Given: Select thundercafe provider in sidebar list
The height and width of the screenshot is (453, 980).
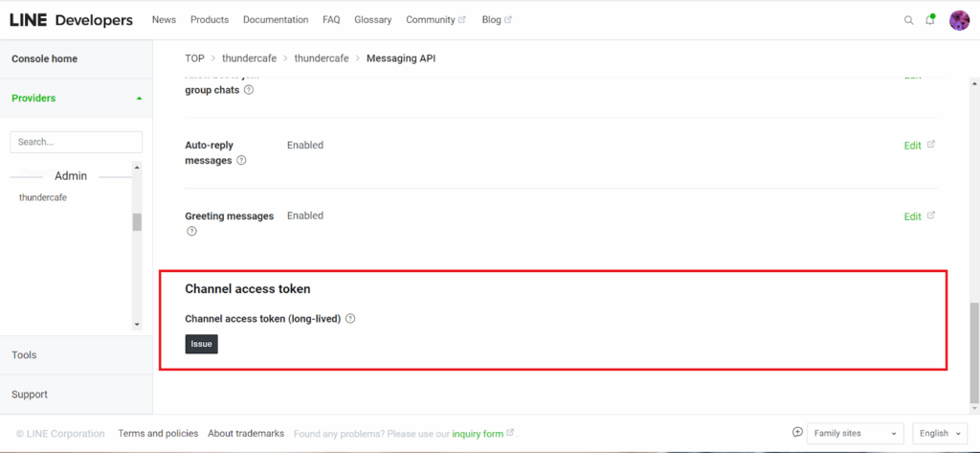Looking at the screenshot, I should point(43,197).
